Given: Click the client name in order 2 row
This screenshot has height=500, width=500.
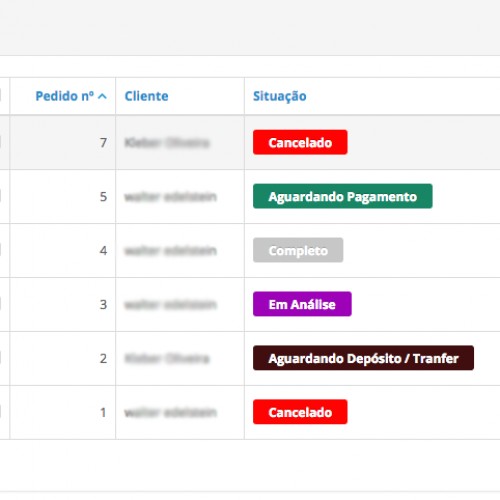Looking at the screenshot, I should [167, 359].
